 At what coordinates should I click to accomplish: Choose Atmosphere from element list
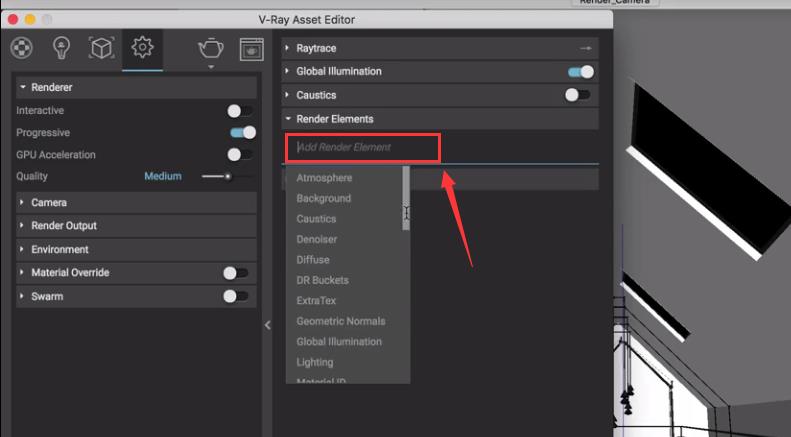324,178
